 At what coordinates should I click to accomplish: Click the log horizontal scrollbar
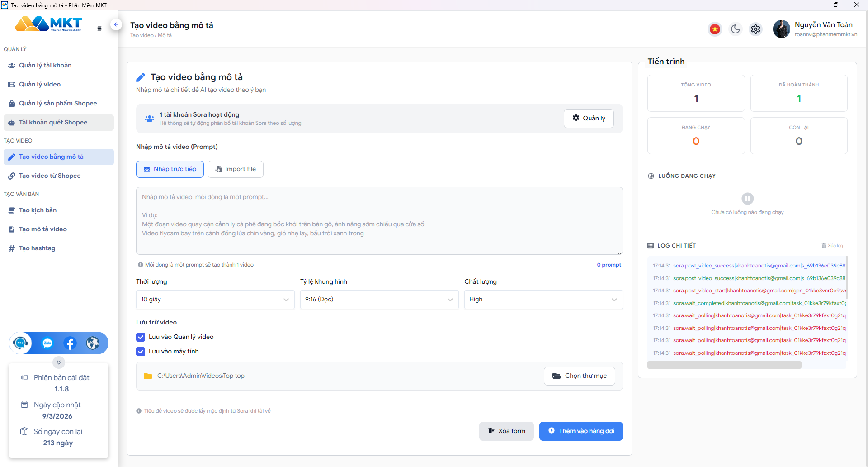click(724, 365)
